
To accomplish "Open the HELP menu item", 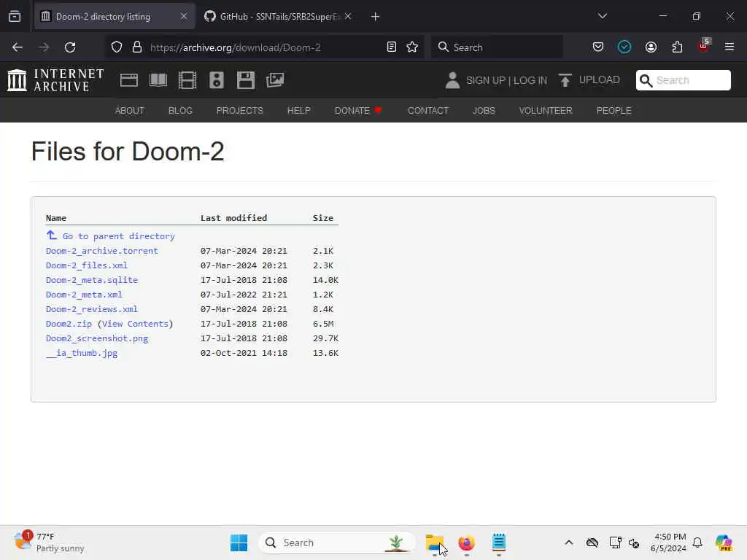I will coord(298,111).
